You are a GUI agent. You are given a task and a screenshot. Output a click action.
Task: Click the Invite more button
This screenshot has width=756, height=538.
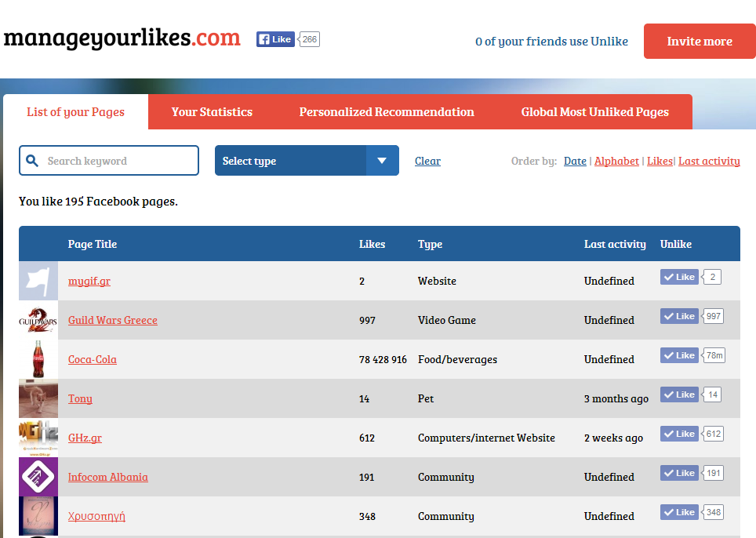click(700, 42)
